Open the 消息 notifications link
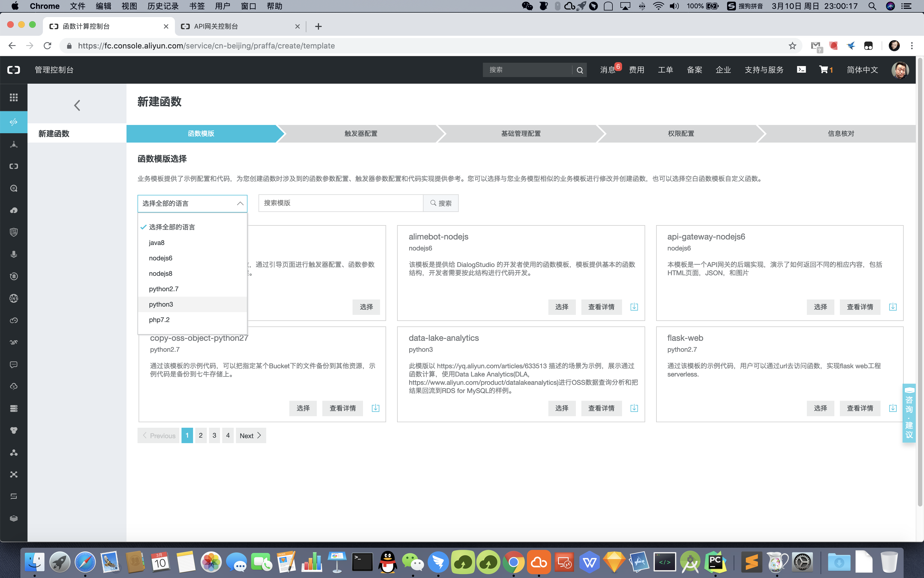924x578 pixels. click(607, 70)
